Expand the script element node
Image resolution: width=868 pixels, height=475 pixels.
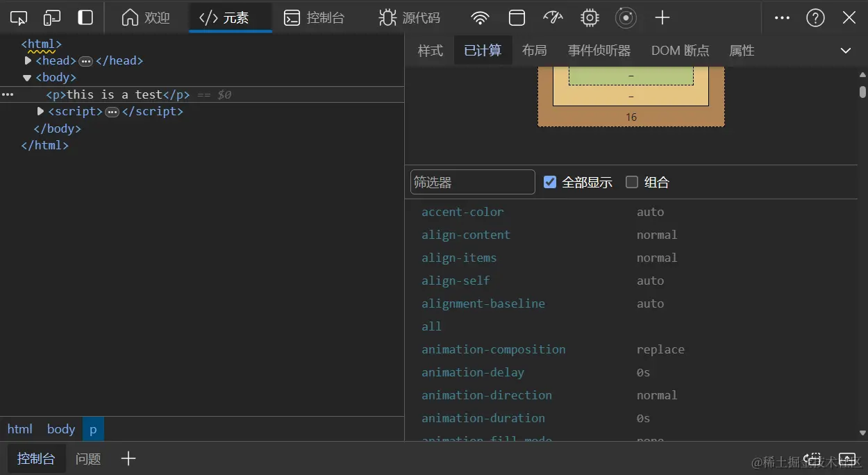(x=40, y=111)
